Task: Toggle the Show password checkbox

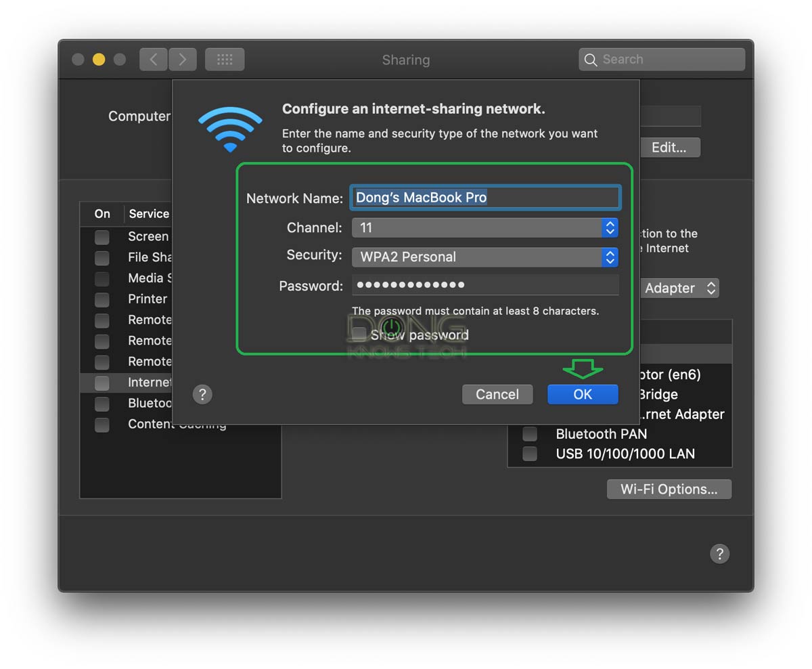Action: pyautogui.click(x=359, y=334)
